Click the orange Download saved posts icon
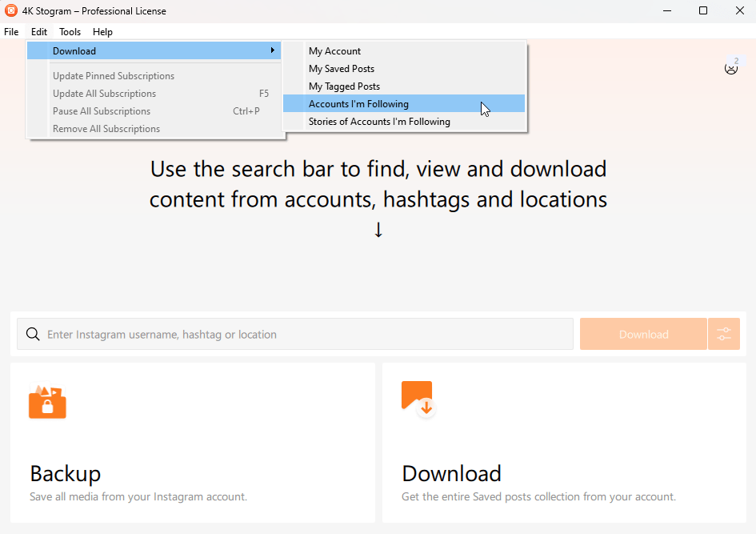 click(x=418, y=399)
